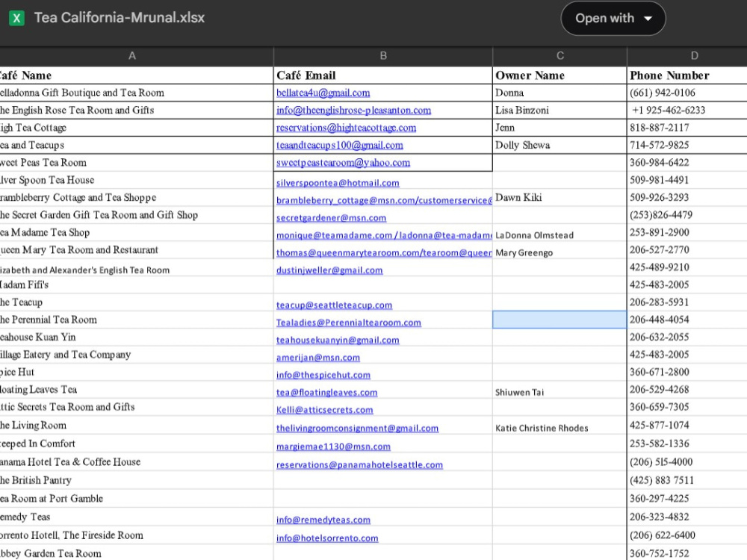747x560 pixels.
Task: Select 'Abbey Garden Tea Room' cell
Action: tap(137, 553)
